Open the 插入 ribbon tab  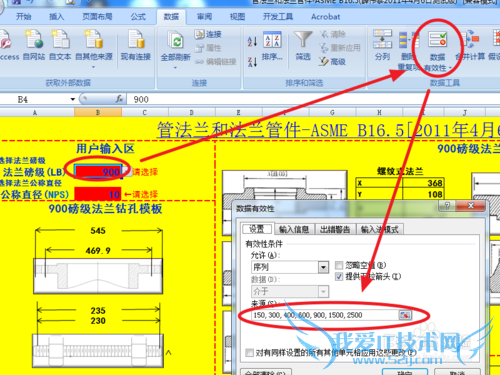point(56,17)
